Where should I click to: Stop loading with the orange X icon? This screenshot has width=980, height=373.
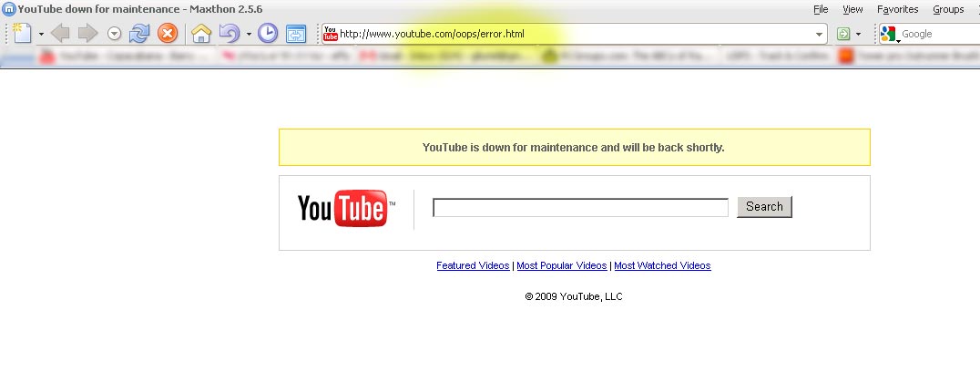point(167,33)
